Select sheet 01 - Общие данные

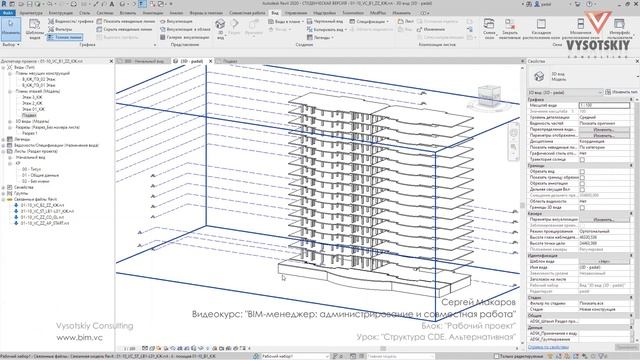pos(40,175)
